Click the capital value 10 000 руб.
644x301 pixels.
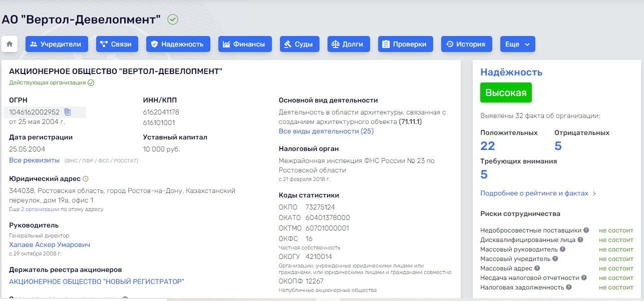(161, 149)
